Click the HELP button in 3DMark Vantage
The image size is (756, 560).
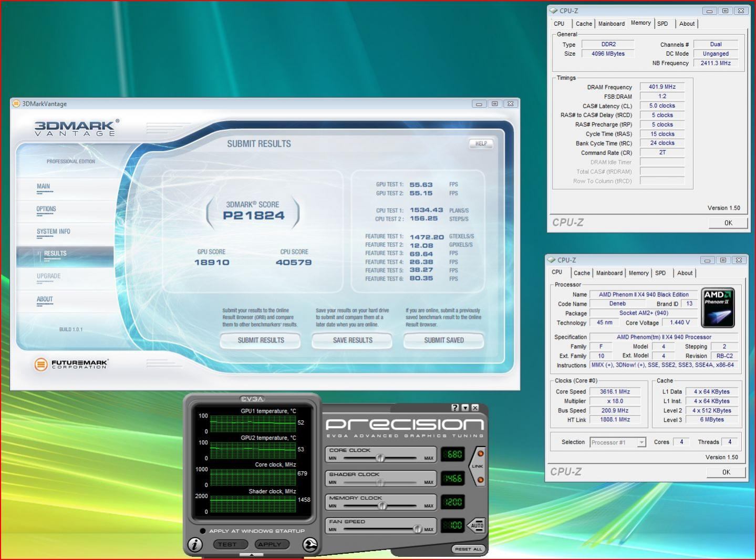[x=481, y=143]
